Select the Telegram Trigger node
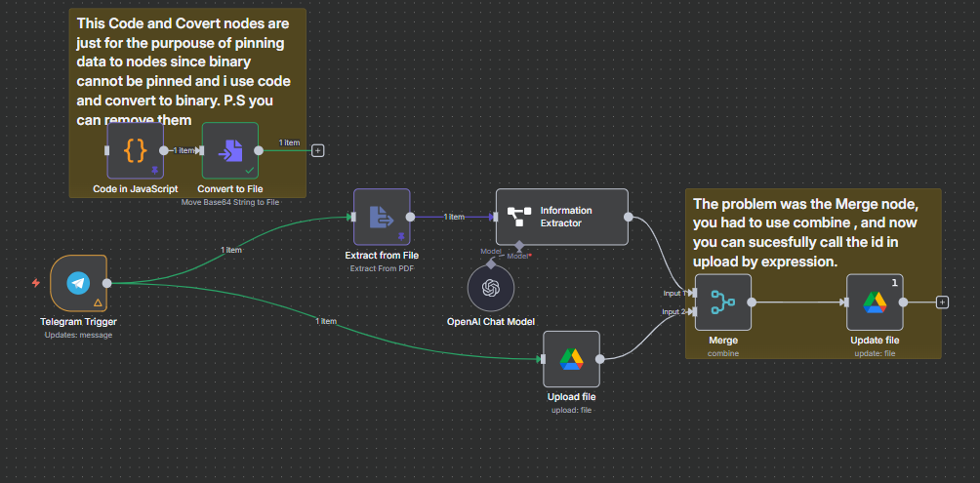Screen dimensions: 980x483 [78, 283]
